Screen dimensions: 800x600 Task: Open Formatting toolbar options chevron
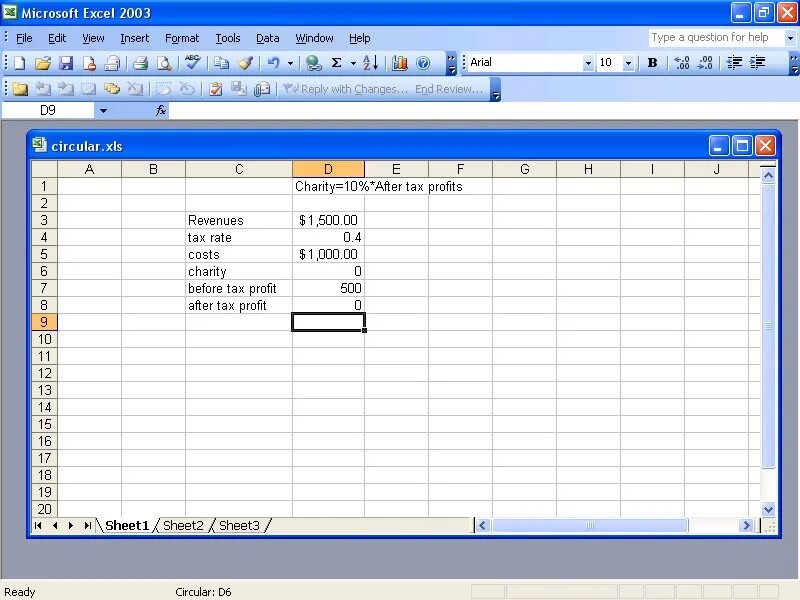tap(794, 63)
